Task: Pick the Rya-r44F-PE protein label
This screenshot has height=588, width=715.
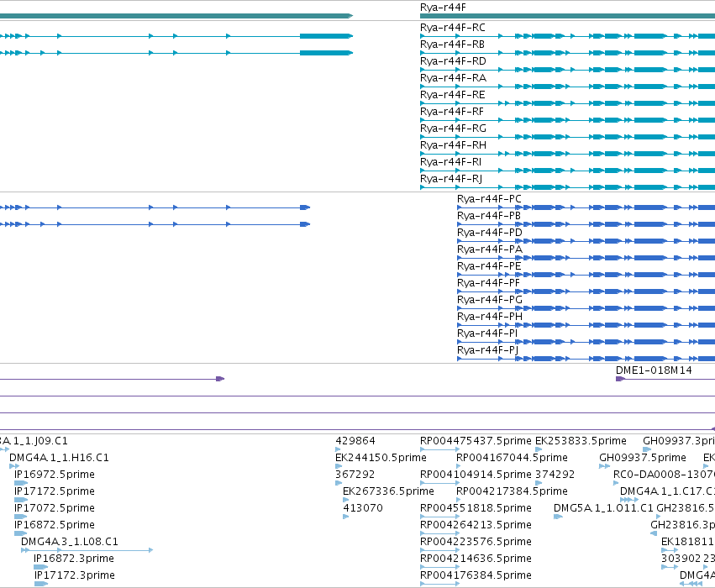Action: 489,266
